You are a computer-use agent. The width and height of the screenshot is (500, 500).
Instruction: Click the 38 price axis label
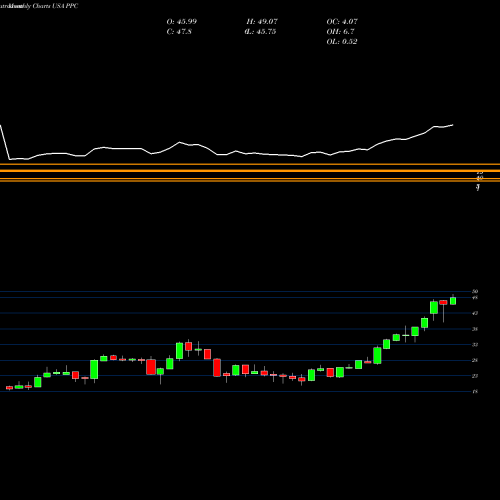tap(475, 329)
